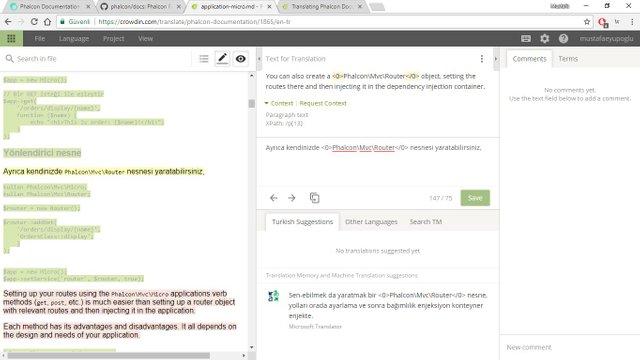Select the pencil edit mode
Screen dimensions: 640x360
click(222, 59)
